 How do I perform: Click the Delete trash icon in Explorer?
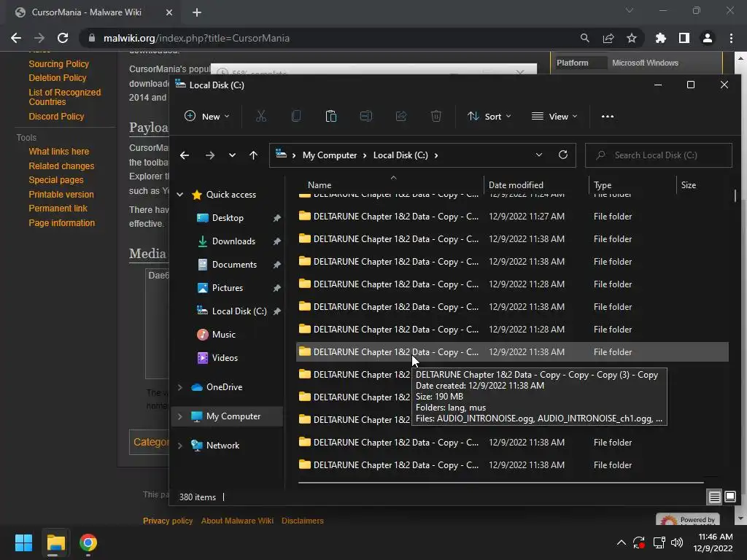[436, 116]
